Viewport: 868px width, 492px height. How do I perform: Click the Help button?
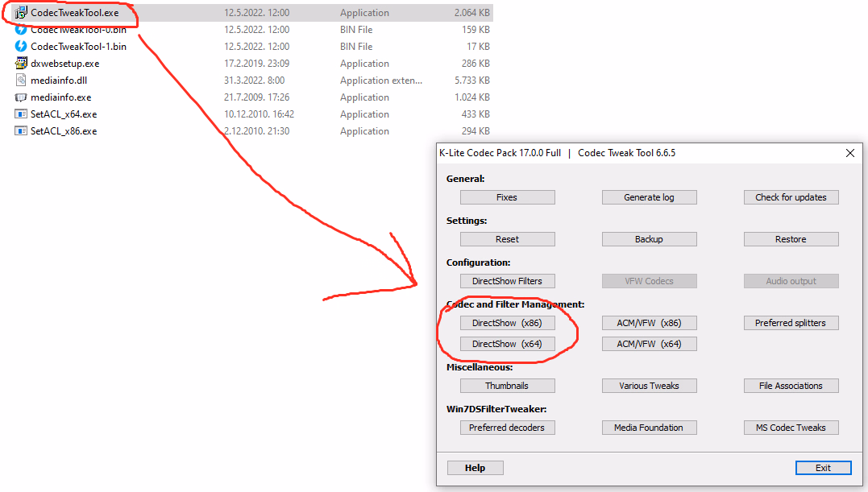pos(475,468)
